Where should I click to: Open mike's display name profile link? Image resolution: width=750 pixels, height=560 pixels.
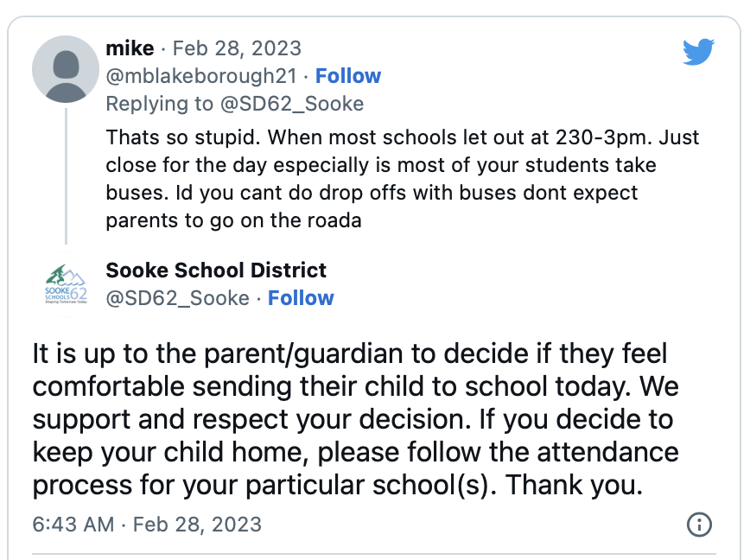pyautogui.click(x=130, y=48)
